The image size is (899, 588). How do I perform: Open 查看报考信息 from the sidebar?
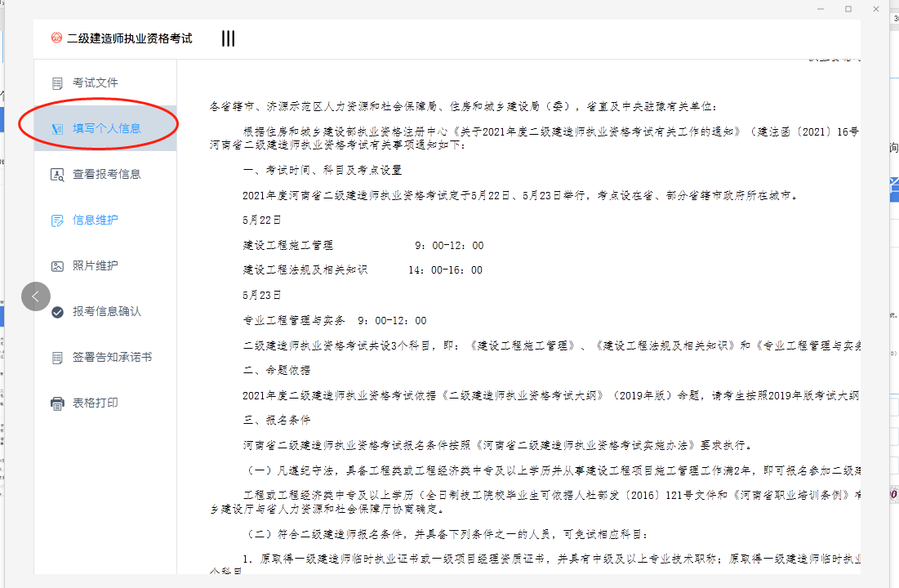pos(107,175)
